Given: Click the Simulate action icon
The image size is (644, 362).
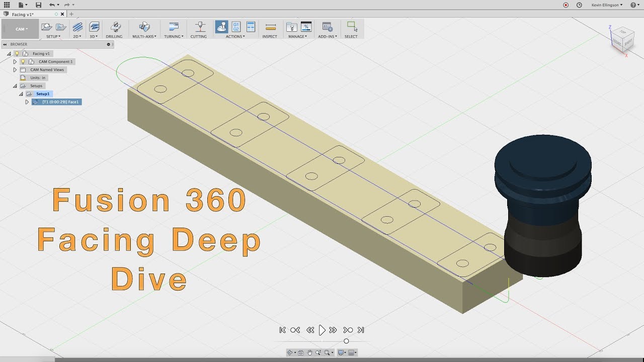Looking at the screenshot, I should (x=221, y=27).
